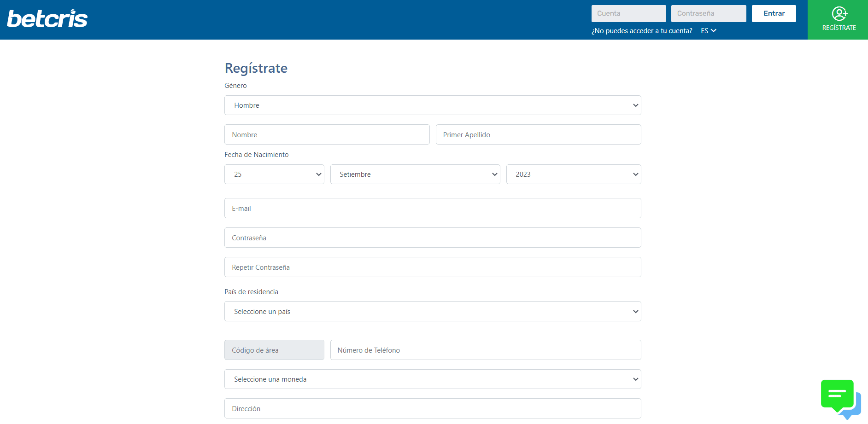The image size is (868, 424).
Task: Click the Nombre text field
Action: [x=327, y=135]
